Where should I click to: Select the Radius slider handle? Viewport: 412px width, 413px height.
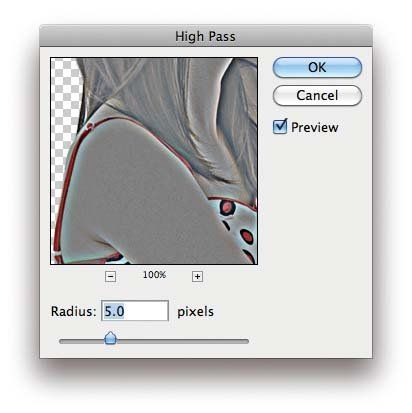point(110,338)
